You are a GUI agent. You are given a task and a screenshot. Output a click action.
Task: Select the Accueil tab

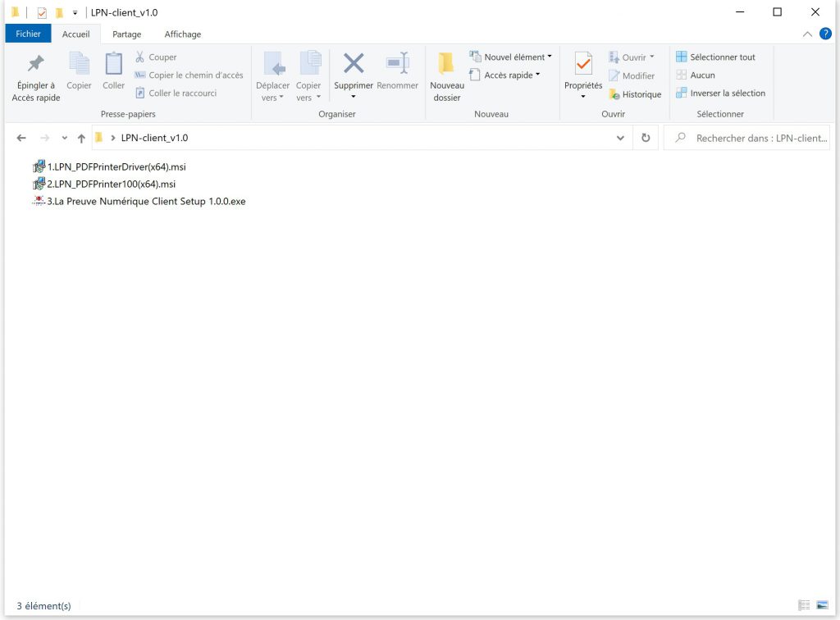(x=76, y=34)
